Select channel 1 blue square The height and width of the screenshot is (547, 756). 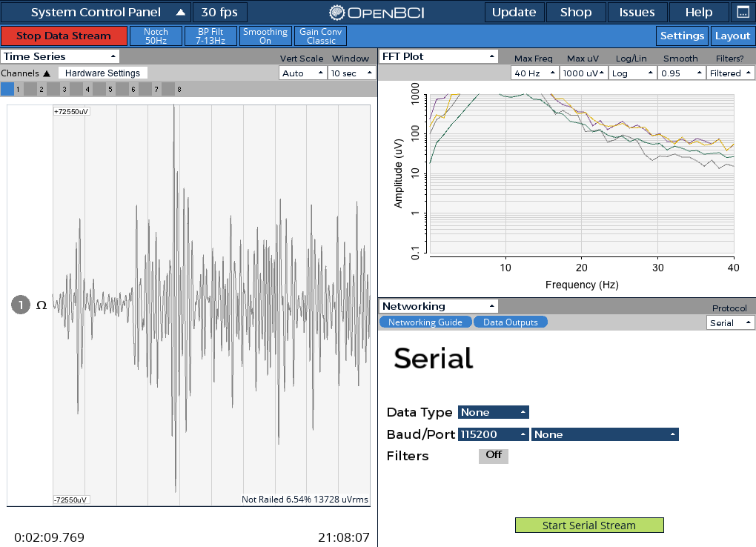tap(7, 89)
